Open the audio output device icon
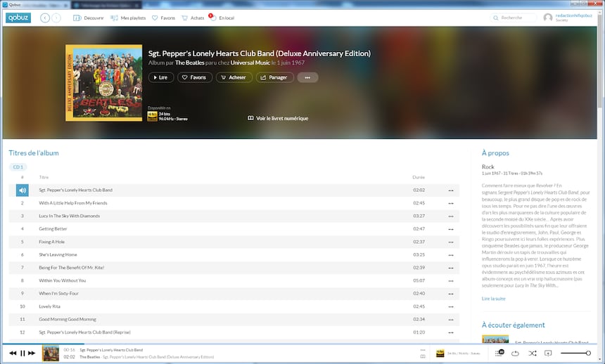The image size is (605, 364). point(548,353)
